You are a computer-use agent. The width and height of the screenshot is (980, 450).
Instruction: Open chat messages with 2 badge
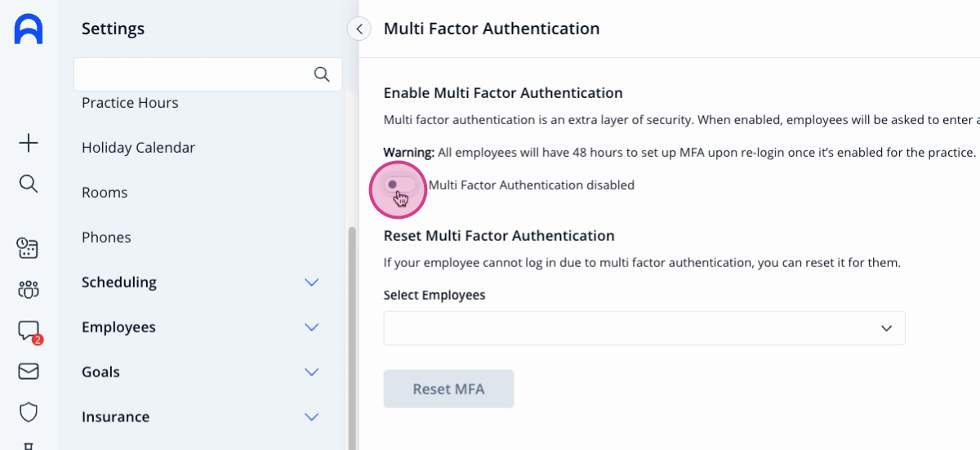pos(29,331)
